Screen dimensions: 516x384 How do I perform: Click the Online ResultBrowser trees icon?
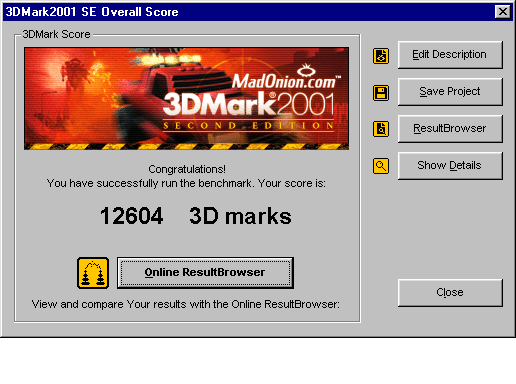point(93,273)
